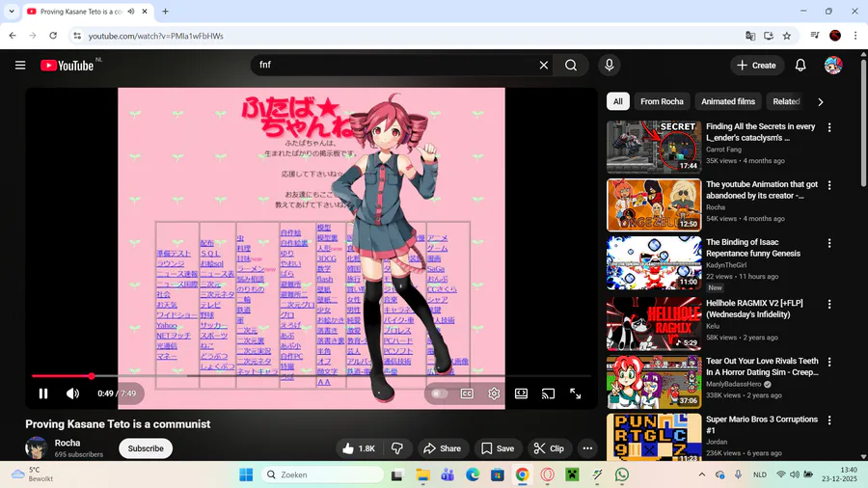The height and width of the screenshot is (488, 868).
Task: Pause the video playback
Action: (43, 393)
